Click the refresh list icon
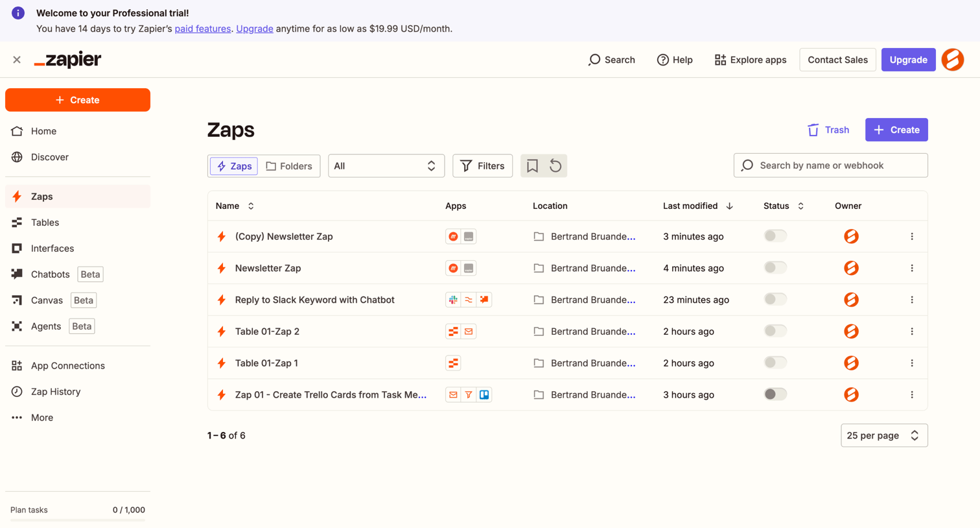The image size is (980, 528). click(555, 166)
